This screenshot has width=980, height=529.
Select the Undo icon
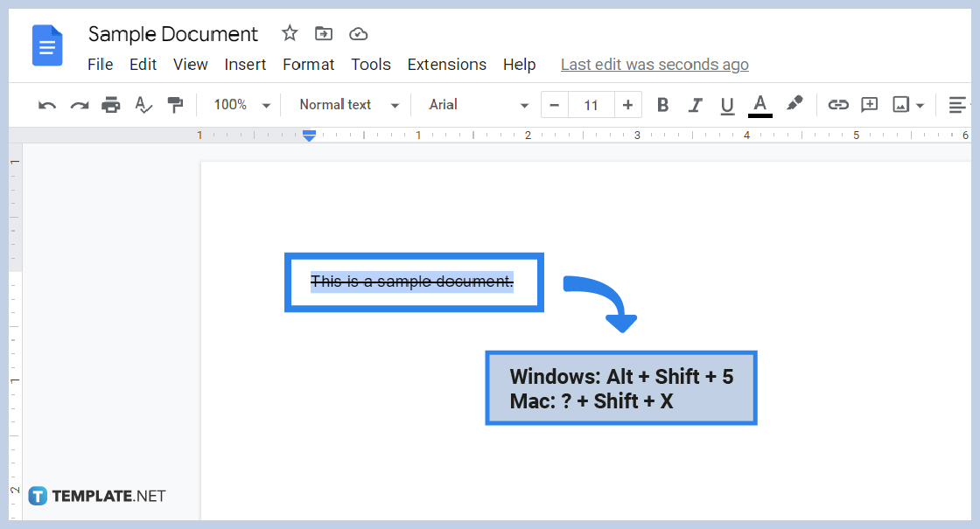(x=45, y=104)
